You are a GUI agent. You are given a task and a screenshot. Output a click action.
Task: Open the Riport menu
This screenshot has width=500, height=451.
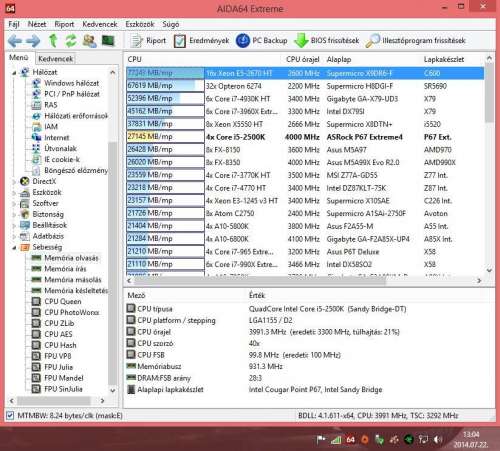[x=64, y=24]
